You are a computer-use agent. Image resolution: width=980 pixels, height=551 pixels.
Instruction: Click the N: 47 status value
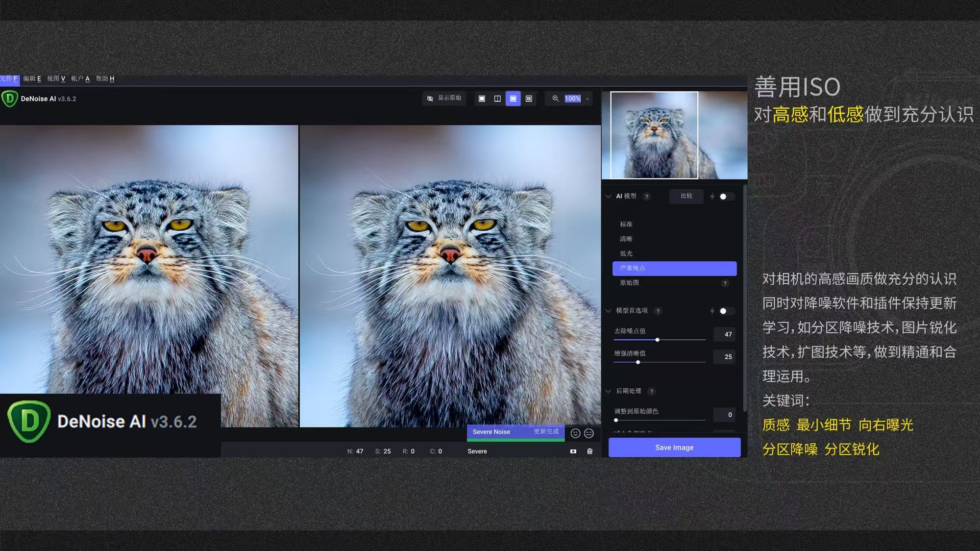click(x=355, y=451)
